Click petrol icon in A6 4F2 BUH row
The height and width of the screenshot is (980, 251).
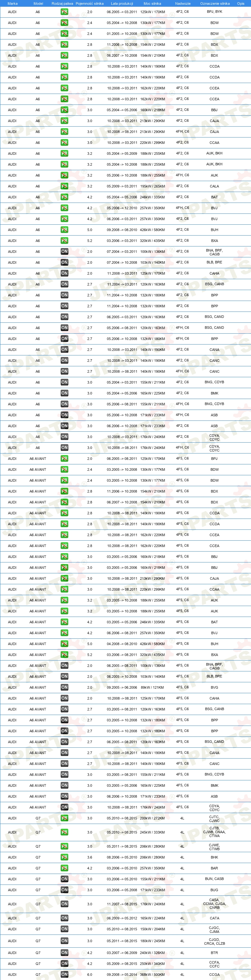[65, 230]
